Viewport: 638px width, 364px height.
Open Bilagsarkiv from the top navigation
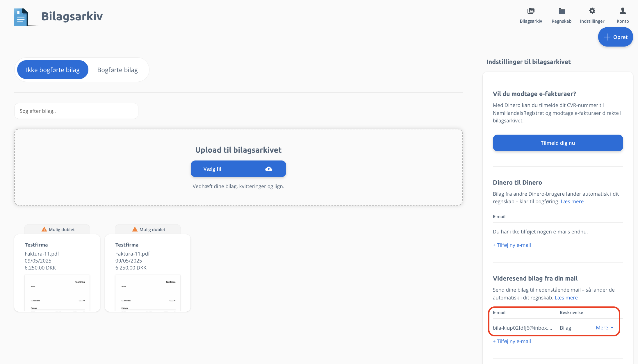point(531,16)
